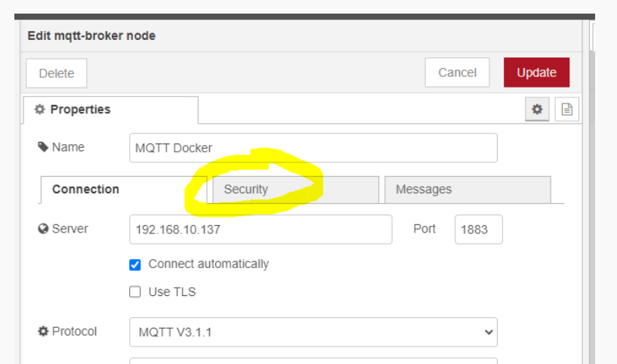
Task: Click the node settings gear icon
Action: [x=537, y=110]
